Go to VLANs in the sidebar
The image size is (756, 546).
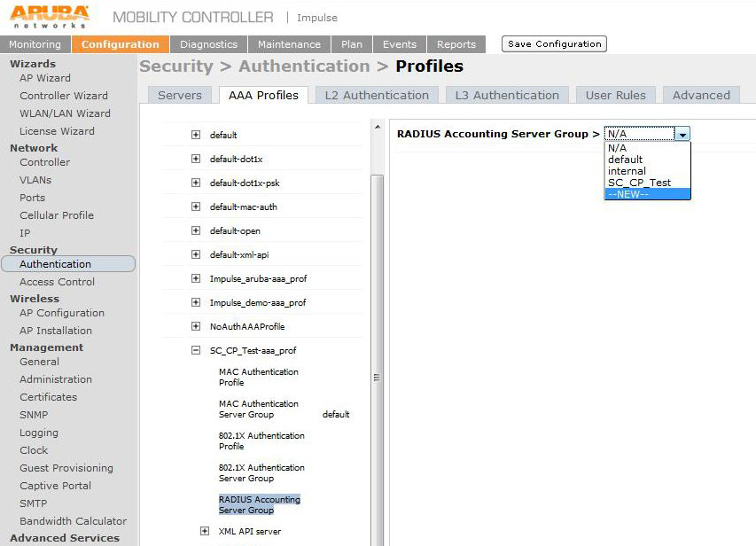click(35, 180)
